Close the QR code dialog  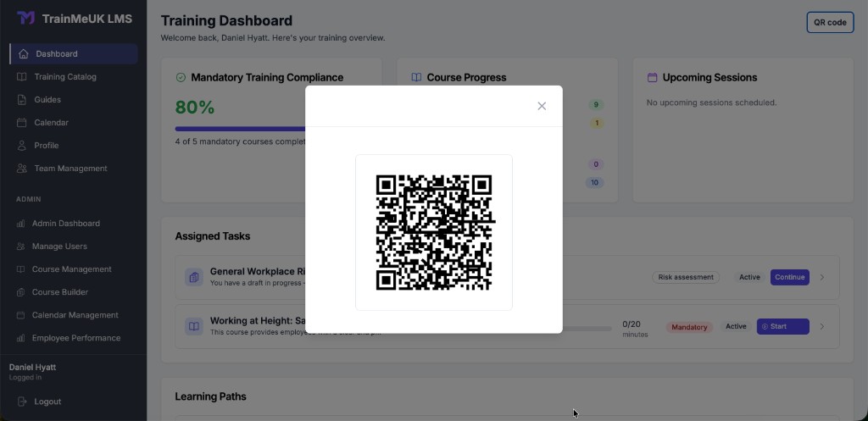542,106
